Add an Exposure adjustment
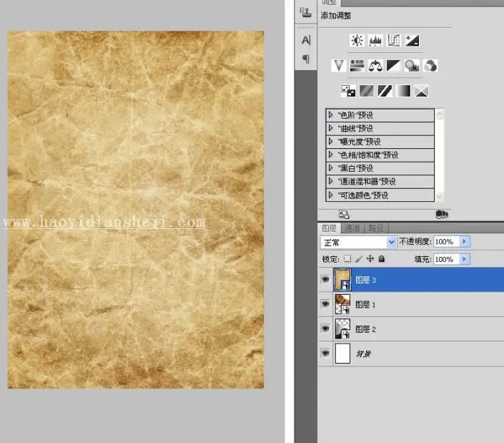Viewport: 504px width, 443px height. click(x=412, y=41)
